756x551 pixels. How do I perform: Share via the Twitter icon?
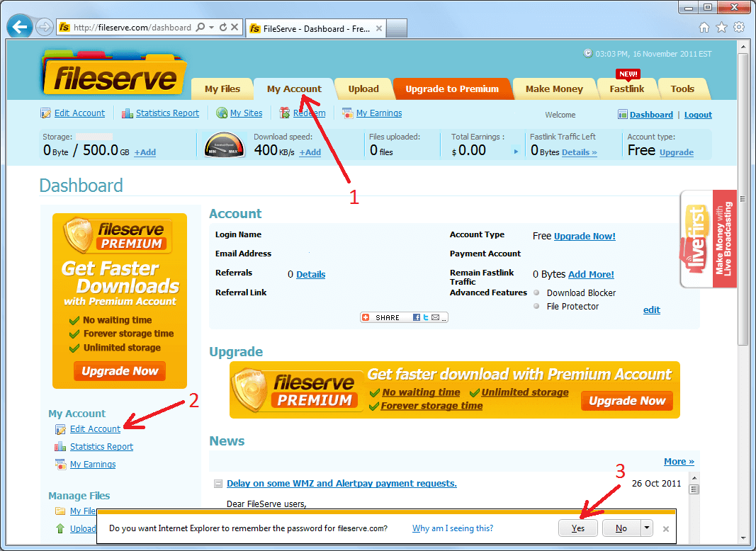coord(426,317)
